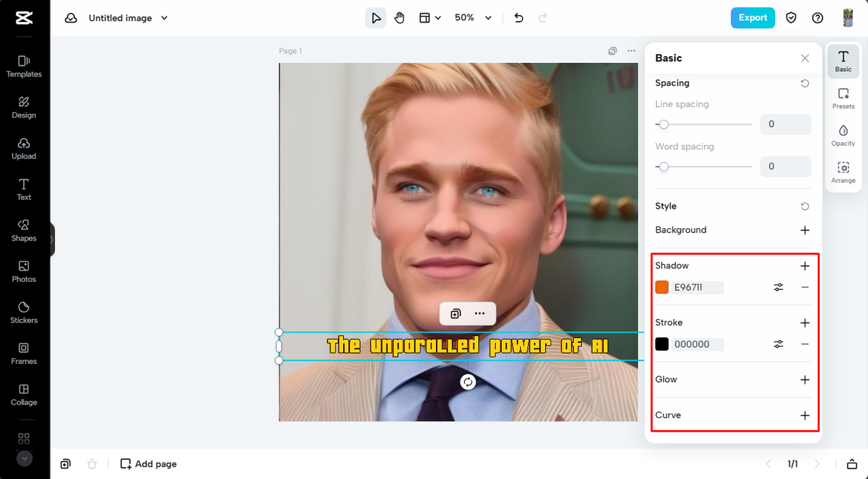
Task: Reset the Spacing settings
Action: tap(805, 83)
